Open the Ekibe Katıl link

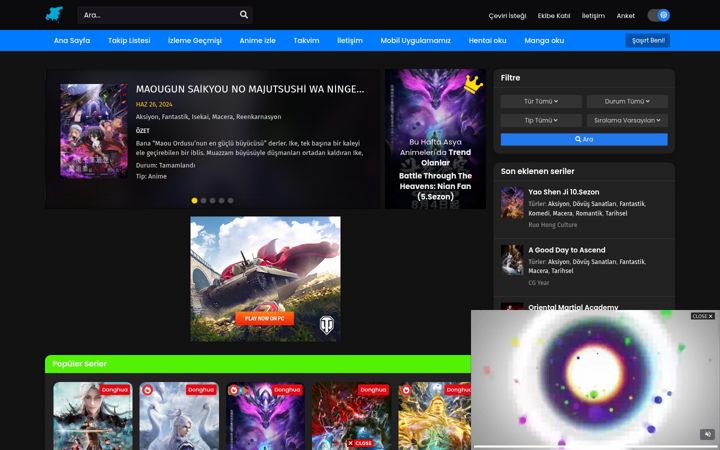point(554,16)
